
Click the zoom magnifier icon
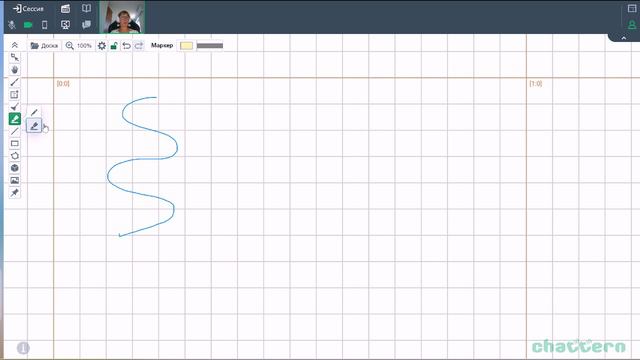[x=70, y=45]
